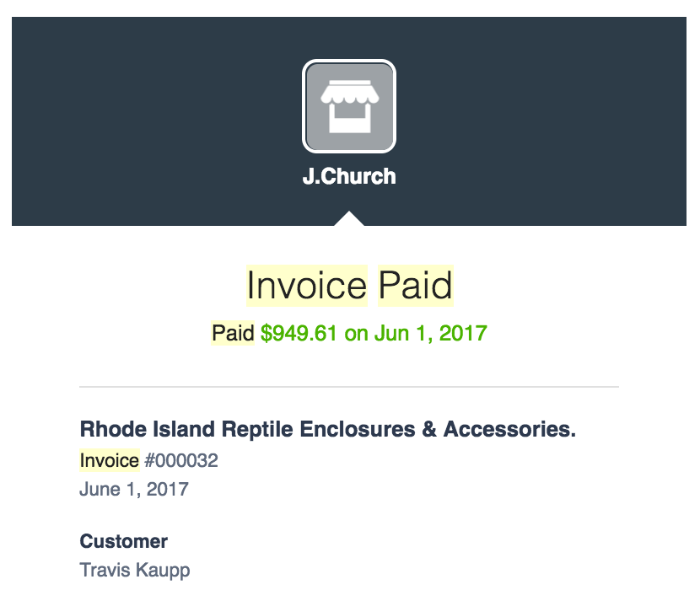Viewport: 700px width, 590px height.
Task: Click the white pointer triangle under header
Action: tap(349, 218)
